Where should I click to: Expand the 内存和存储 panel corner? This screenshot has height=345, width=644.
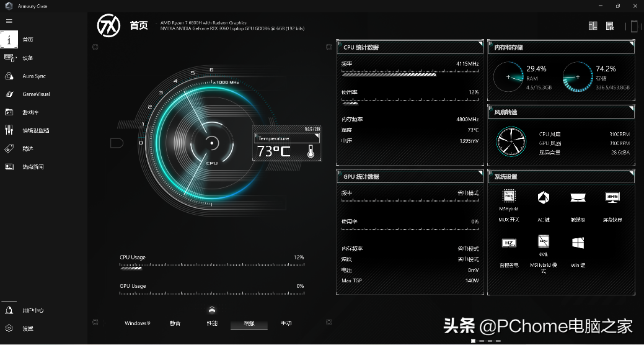tap(632, 43)
